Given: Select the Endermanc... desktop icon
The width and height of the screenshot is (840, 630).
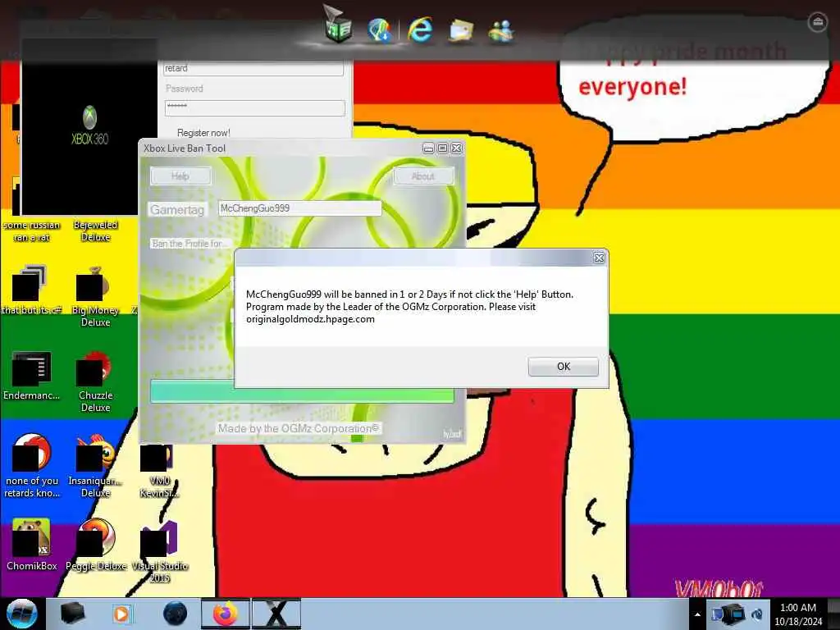Looking at the screenshot, I should (x=31, y=375).
